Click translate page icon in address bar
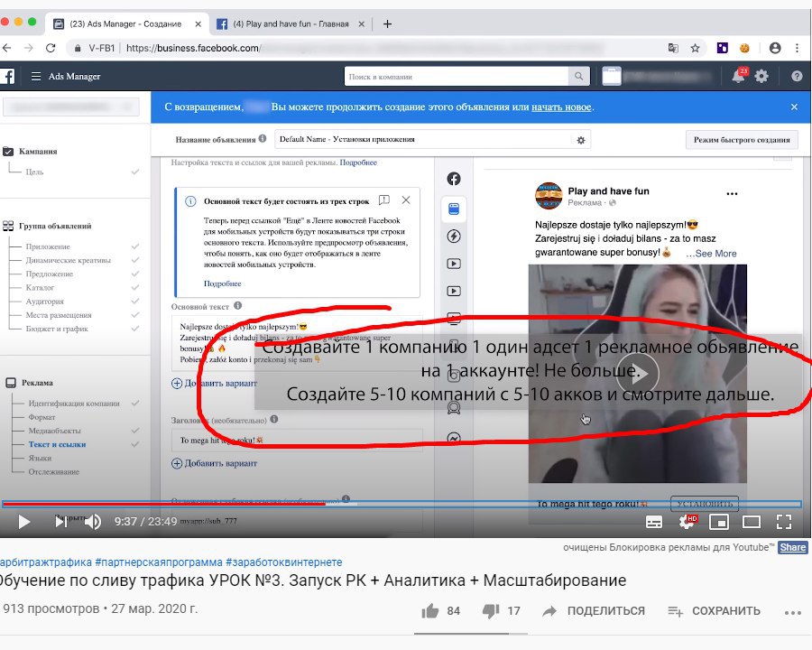Image resolution: width=812 pixels, height=650 pixels. click(673, 48)
